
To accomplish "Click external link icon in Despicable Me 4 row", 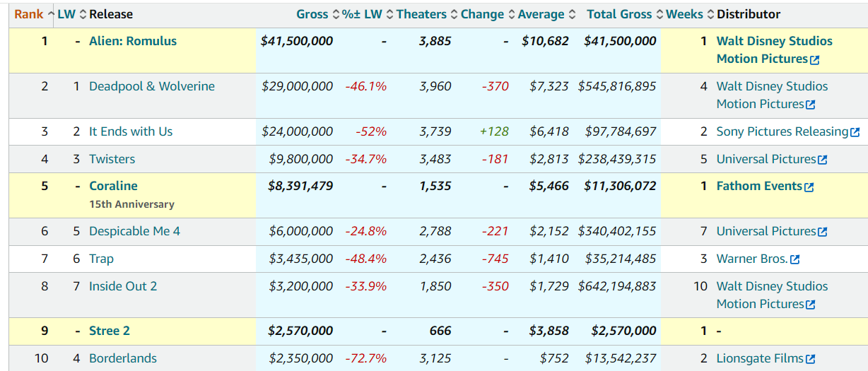I will (x=822, y=232).
